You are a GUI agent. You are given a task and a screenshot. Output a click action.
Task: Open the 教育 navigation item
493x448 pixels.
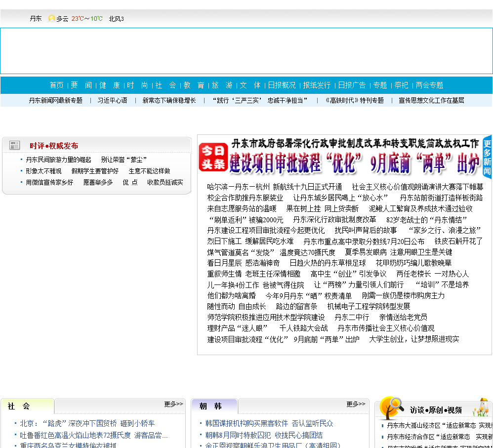(x=194, y=85)
